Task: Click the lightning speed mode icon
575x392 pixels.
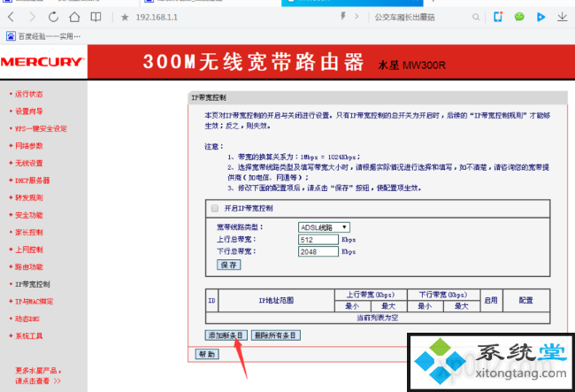Action: coord(343,16)
